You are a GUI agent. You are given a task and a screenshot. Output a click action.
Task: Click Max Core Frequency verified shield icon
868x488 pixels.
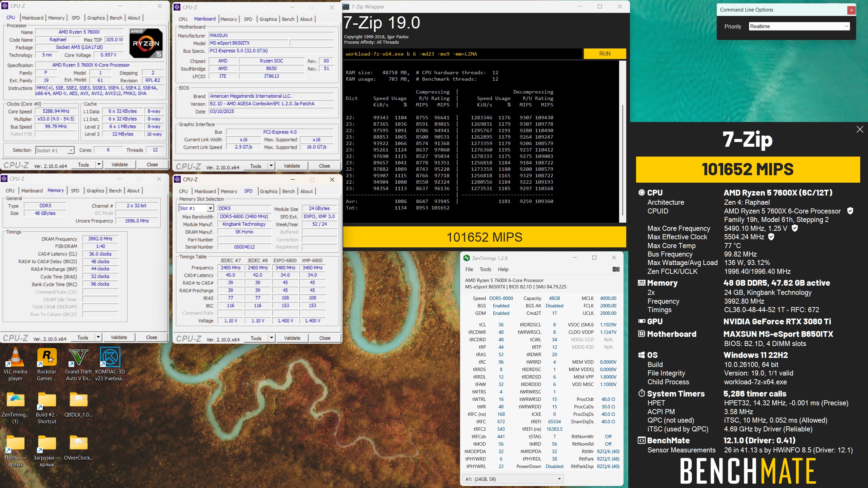794,228
